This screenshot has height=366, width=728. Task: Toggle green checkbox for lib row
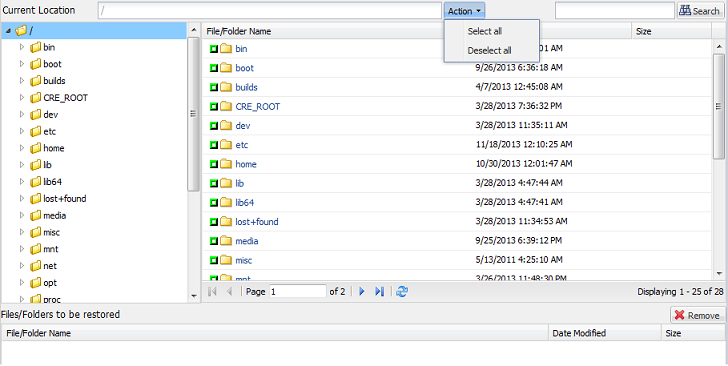[214, 183]
